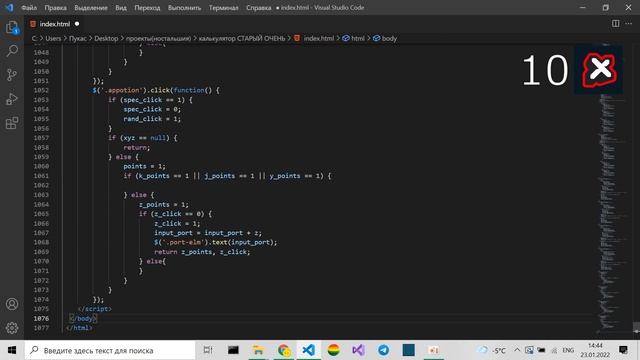Viewport: 640px width, 360px height.
Task: Show hidden system tray icons
Action: (x=517, y=350)
